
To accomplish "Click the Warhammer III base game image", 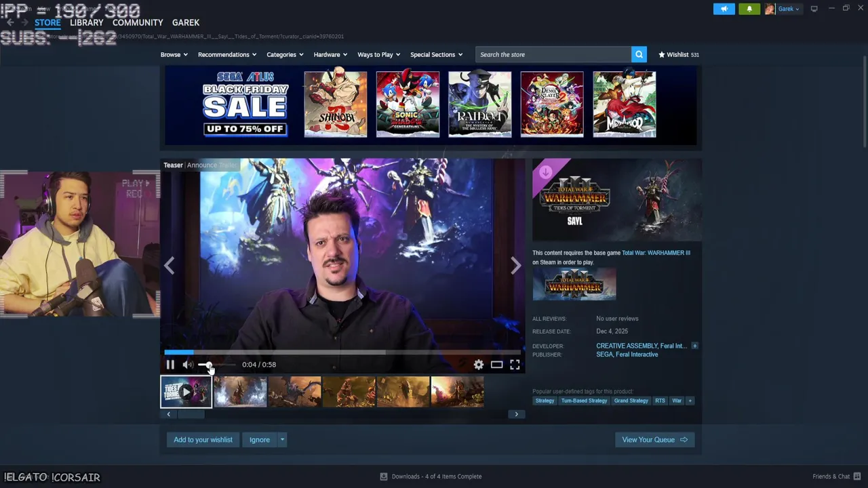I will [x=574, y=284].
